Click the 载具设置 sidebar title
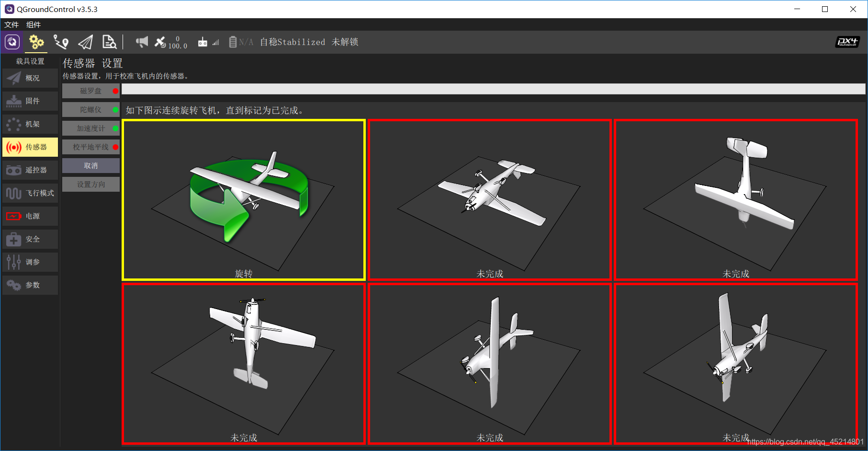 30,61
